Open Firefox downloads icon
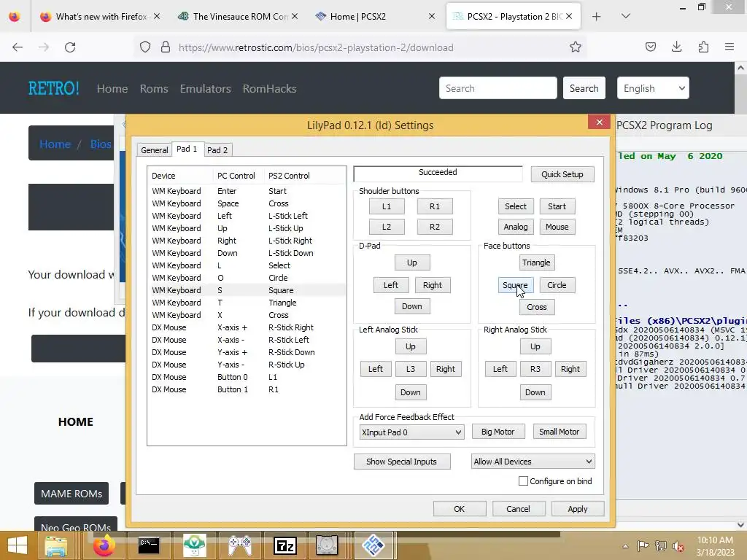 click(x=676, y=47)
